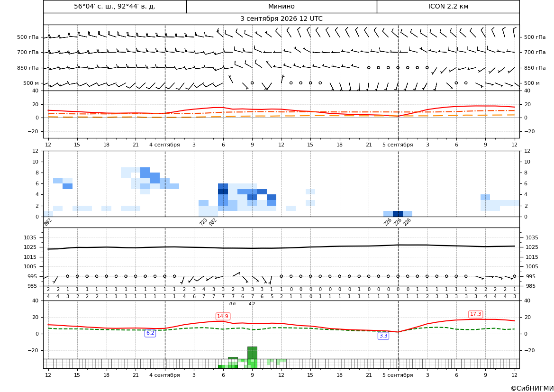Click the precipitation amount label "4.2"
This screenshot has width=554, height=392.
[x=252, y=304]
